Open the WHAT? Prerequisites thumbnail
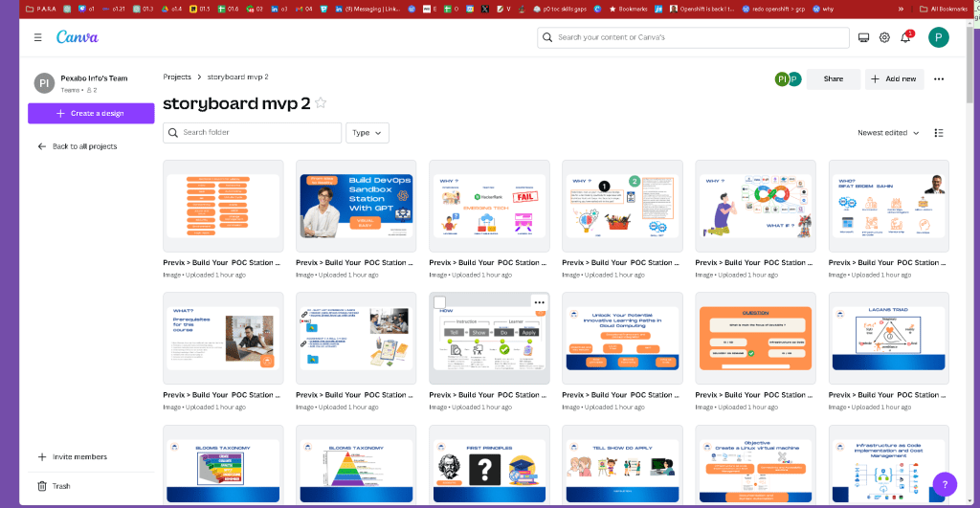The width and height of the screenshot is (980, 508). tap(223, 338)
